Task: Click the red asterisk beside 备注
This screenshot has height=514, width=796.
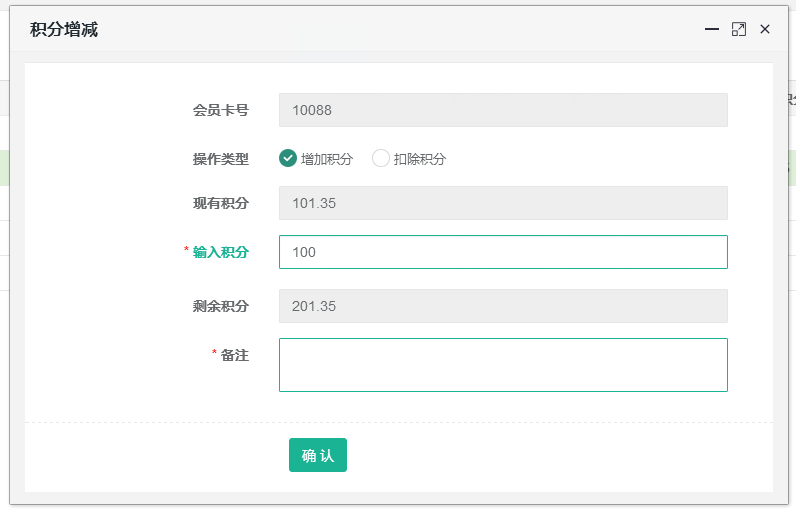Action: (214, 354)
